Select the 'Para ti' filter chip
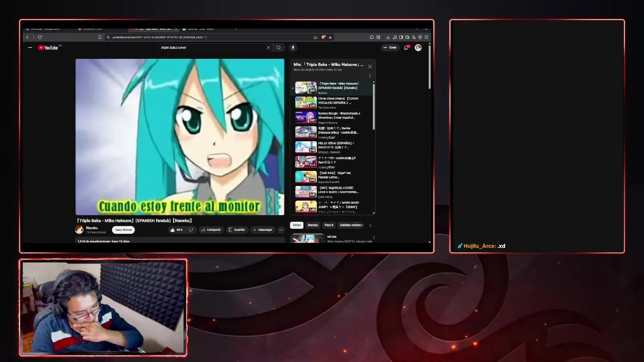 pyautogui.click(x=329, y=225)
